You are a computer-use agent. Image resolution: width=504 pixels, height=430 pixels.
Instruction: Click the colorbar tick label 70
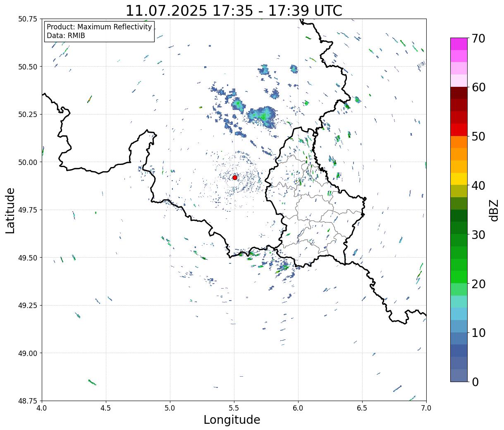coord(478,38)
